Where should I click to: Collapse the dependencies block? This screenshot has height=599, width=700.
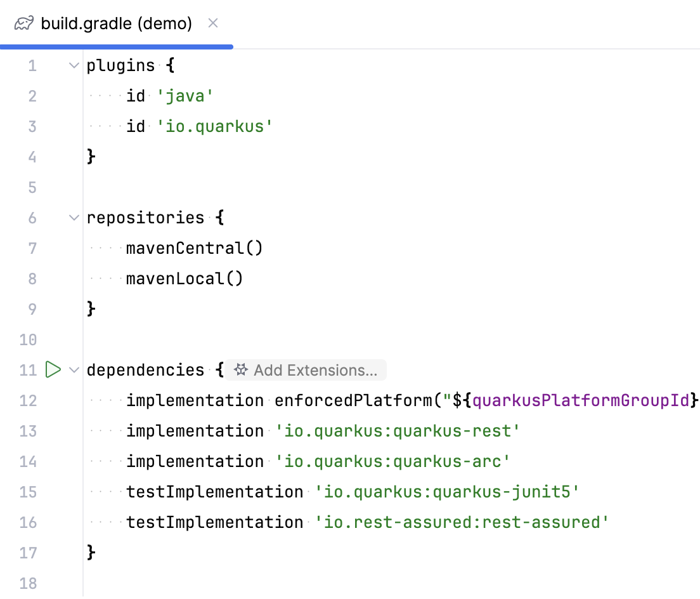pyautogui.click(x=74, y=369)
